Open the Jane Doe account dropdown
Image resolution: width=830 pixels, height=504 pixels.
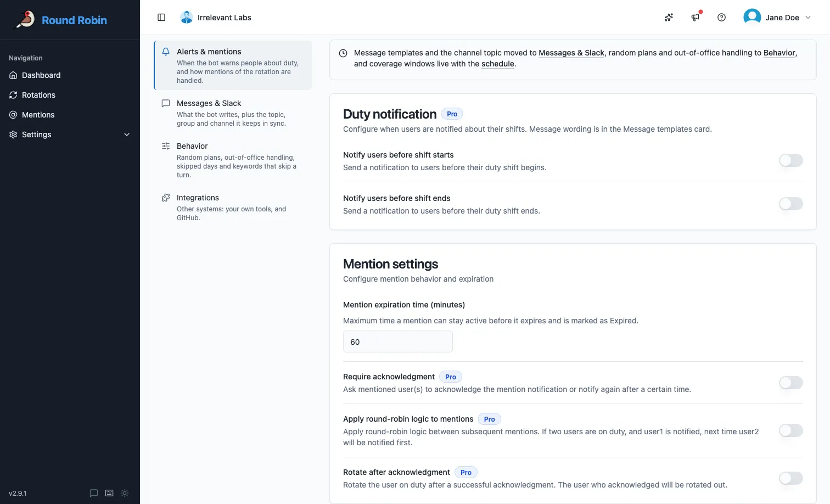777,18
